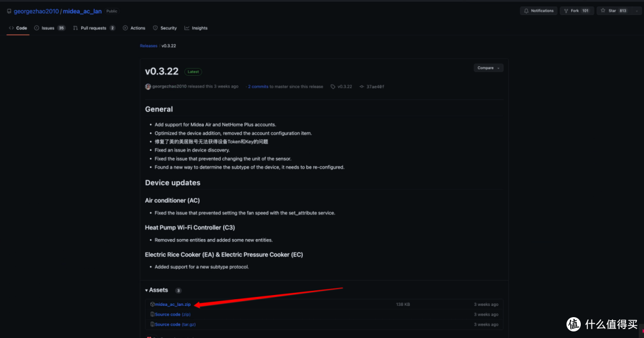Click the Electric Rice Cooker (EA) heading
The image size is (644, 338).
point(224,255)
